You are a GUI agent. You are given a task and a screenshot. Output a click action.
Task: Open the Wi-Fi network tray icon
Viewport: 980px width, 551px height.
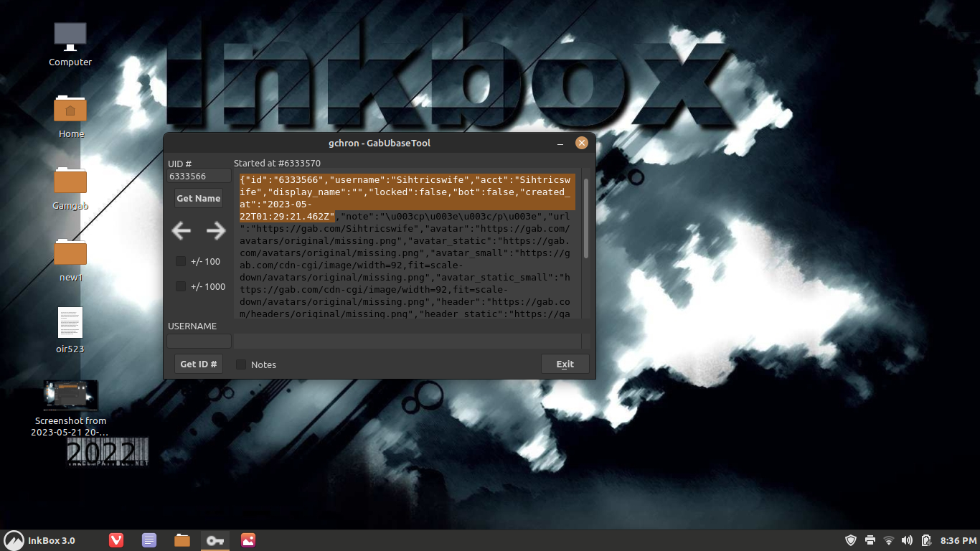tap(889, 540)
